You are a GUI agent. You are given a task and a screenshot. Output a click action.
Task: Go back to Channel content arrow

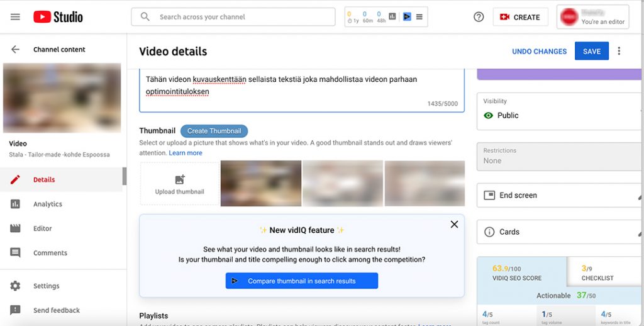15,49
